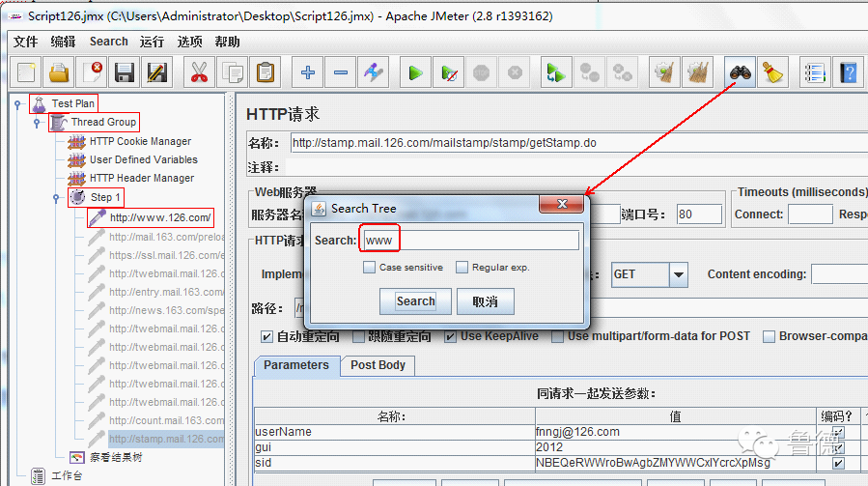868x486 pixels.
Task: Collapse all nodes with minus icon
Action: (341, 72)
